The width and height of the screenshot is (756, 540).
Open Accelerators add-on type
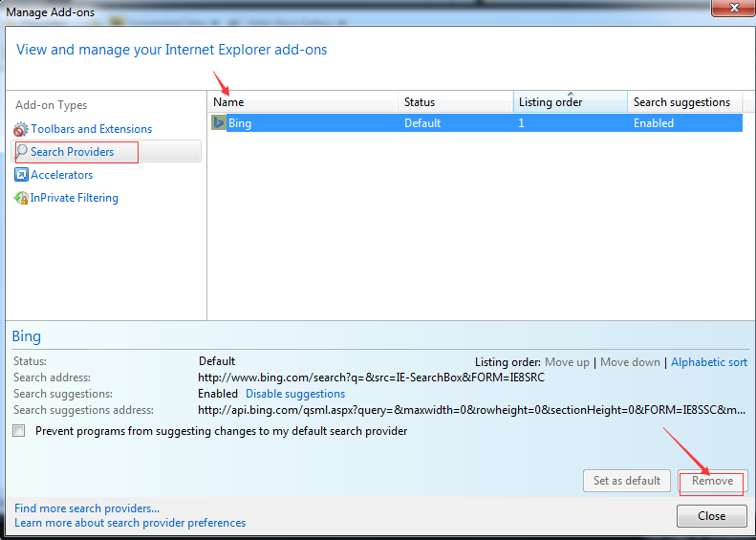click(62, 175)
